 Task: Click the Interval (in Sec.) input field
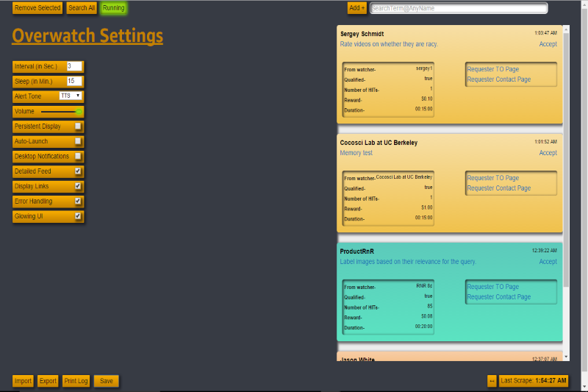pyautogui.click(x=73, y=66)
